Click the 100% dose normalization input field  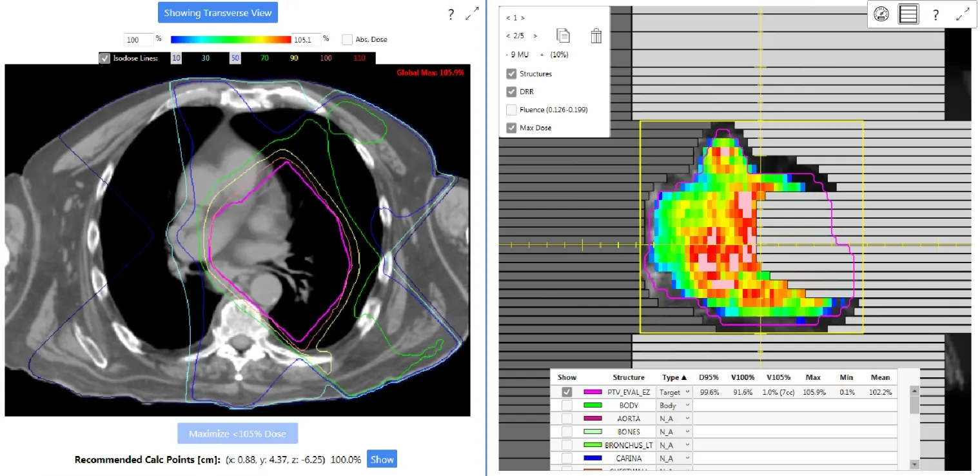[138, 39]
